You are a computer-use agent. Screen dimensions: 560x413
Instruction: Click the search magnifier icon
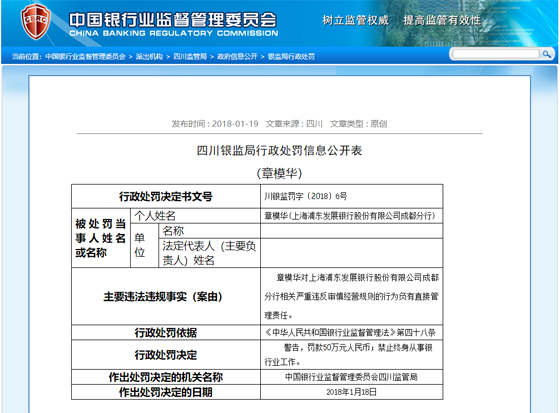point(546,54)
